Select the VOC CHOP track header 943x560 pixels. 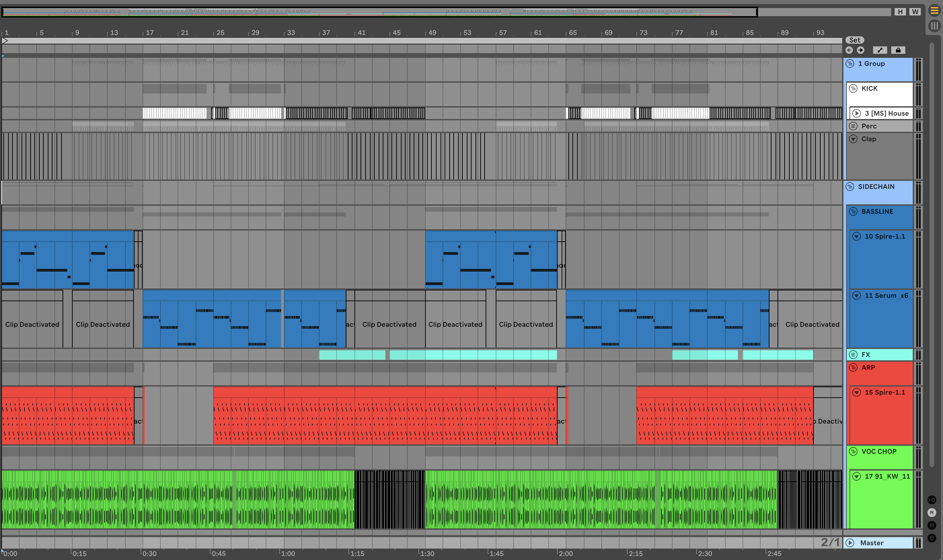pos(879,452)
